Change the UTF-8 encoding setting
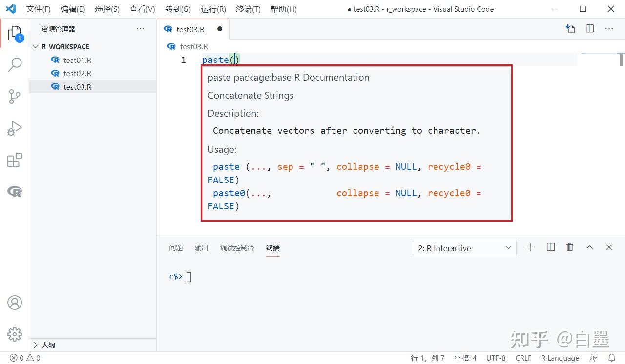This screenshot has height=364, width=625. click(496, 358)
